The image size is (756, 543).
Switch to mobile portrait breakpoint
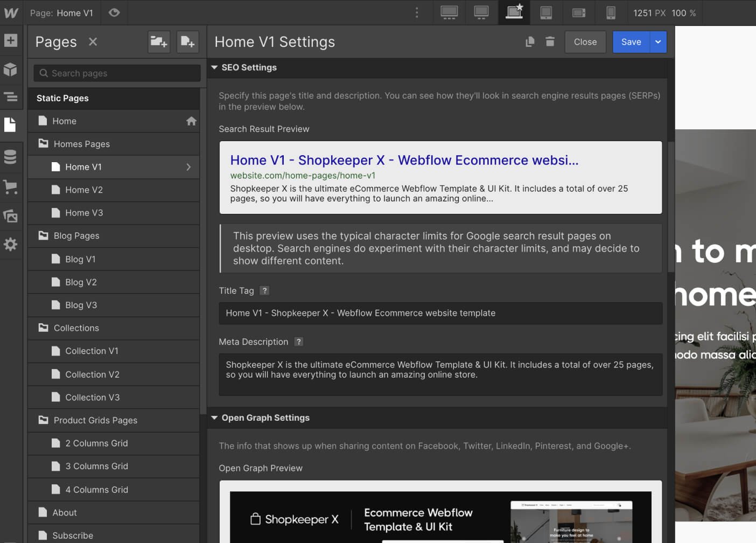611,12
